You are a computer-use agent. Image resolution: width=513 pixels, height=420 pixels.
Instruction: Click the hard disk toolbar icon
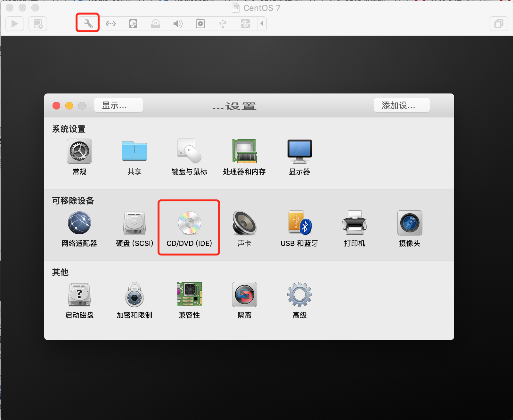(133, 24)
